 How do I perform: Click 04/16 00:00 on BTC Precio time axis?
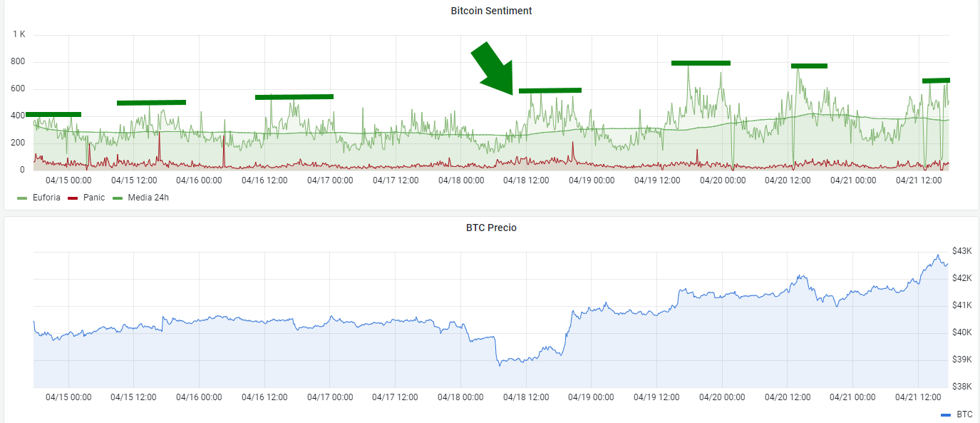click(x=199, y=397)
